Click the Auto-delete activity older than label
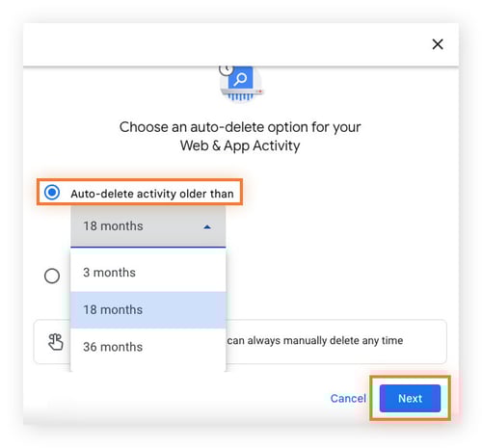Viewport: 482px width, 448px height. [x=152, y=194]
